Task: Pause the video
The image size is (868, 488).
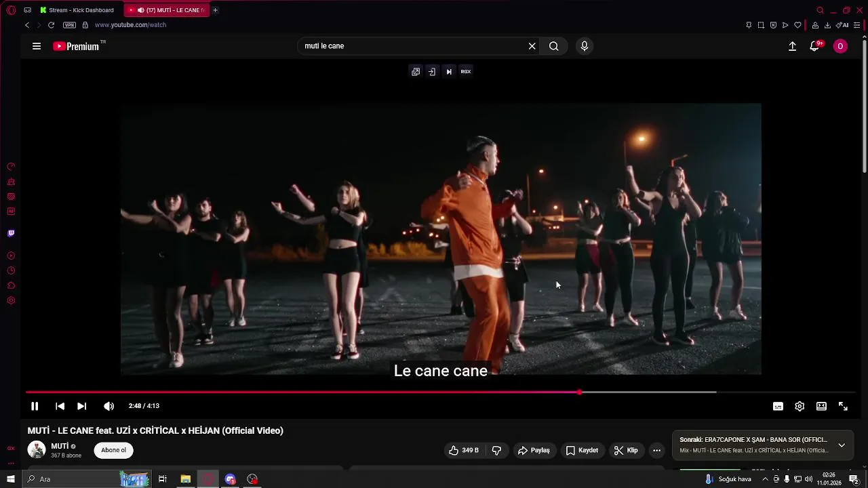Action: [x=35, y=406]
